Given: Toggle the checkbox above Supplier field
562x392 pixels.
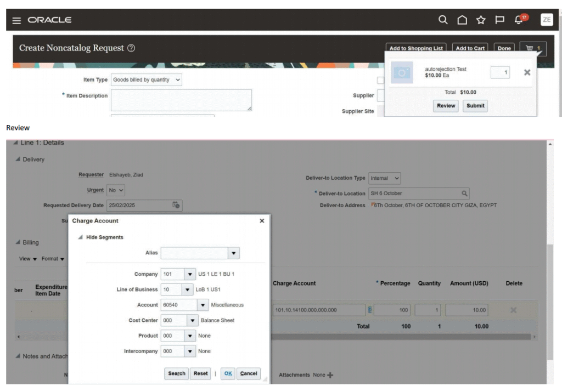Looking at the screenshot, I should coord(380,80).
